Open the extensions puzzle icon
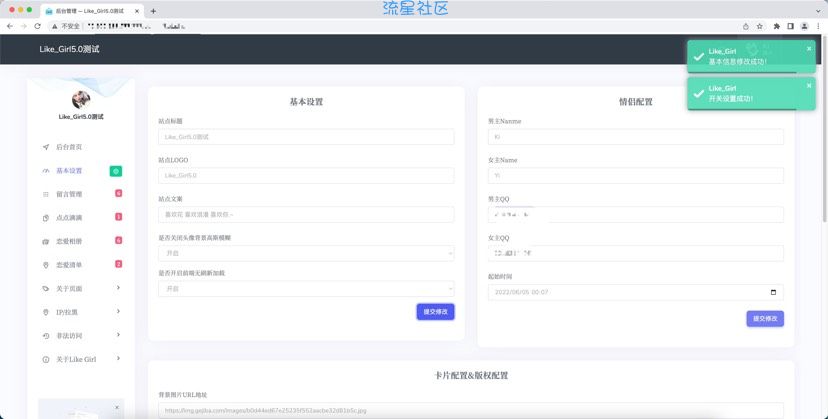This screenshot has height=419, width=828. coord(777,26)
